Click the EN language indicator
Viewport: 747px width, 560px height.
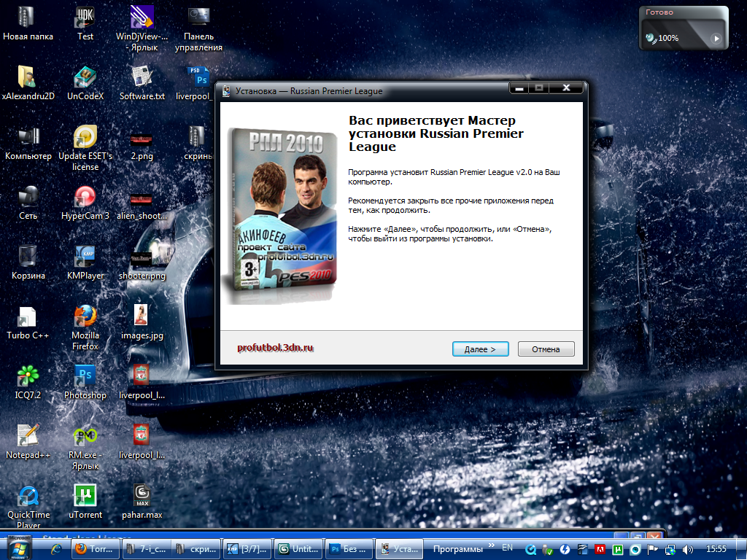click(508, 548)
